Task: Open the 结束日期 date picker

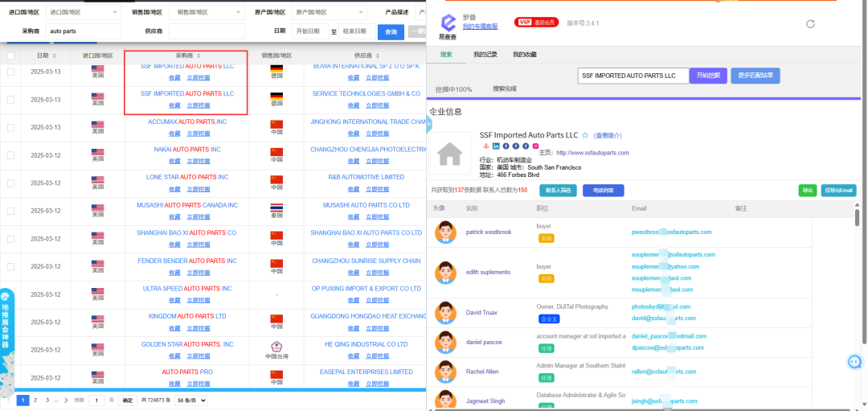Action: click(357, 31)
